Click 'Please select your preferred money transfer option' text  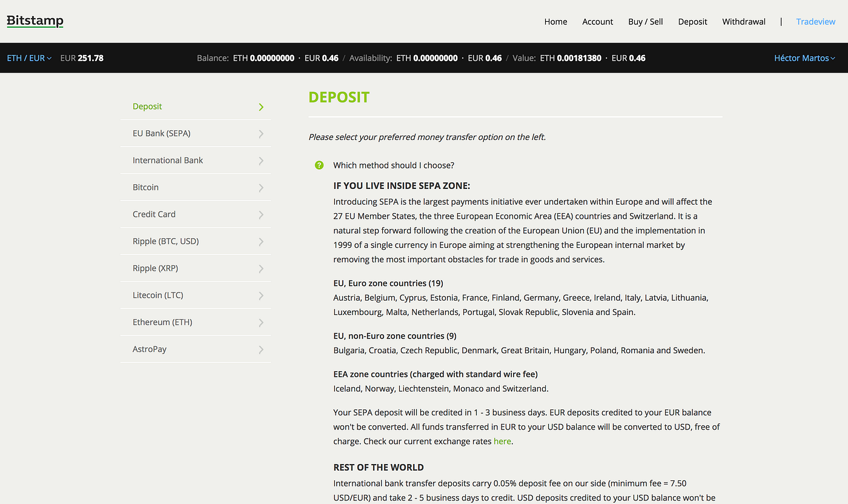point(427,137)
